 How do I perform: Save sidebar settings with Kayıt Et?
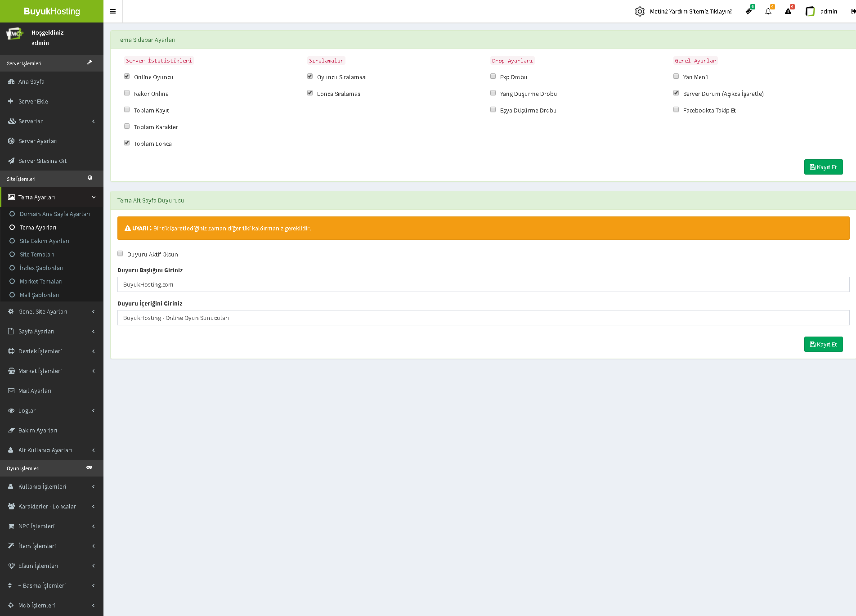(x=823, y=167)
